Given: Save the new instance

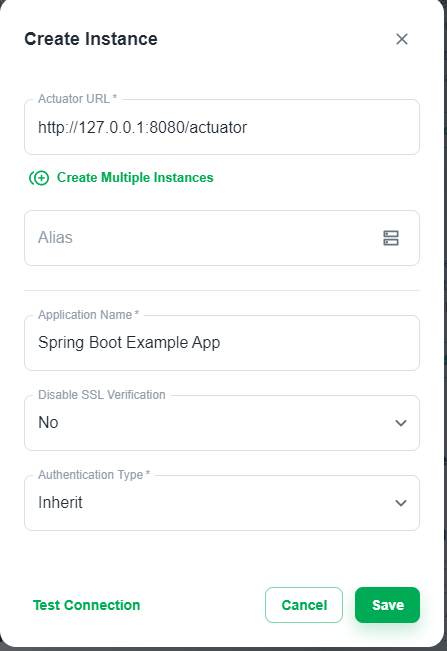Looking at the screenshot, I should tap(387, 605).
